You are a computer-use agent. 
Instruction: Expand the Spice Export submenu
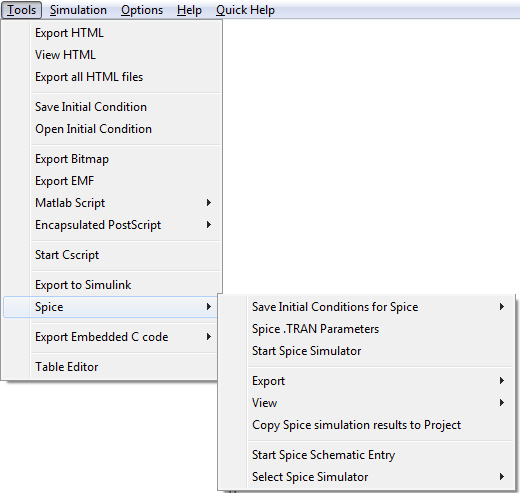366,381
